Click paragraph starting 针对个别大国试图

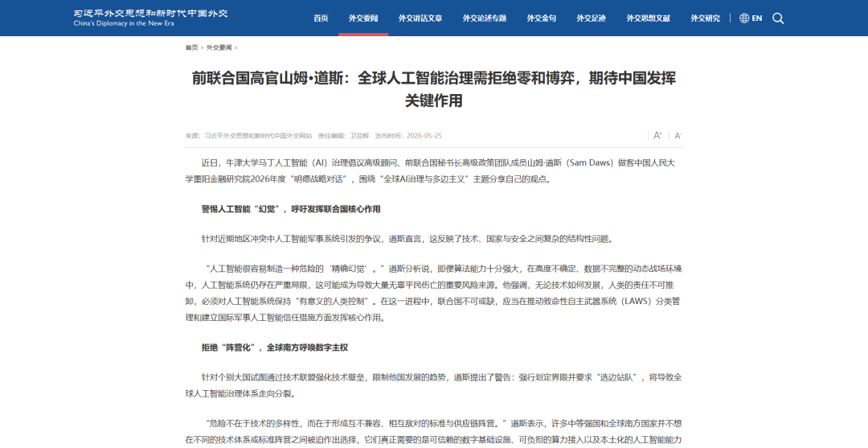tap(434, 386)
